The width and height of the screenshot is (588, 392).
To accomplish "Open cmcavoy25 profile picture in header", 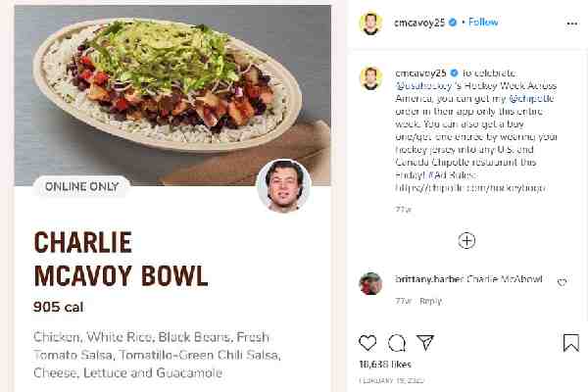I will (x=369, y=23).
